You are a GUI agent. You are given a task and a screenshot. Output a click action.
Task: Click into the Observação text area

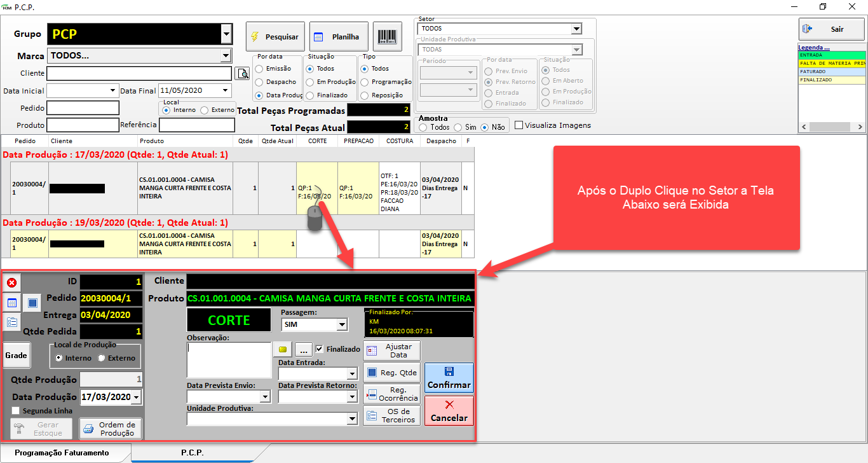pyautogui.click(x=229, y=360)
